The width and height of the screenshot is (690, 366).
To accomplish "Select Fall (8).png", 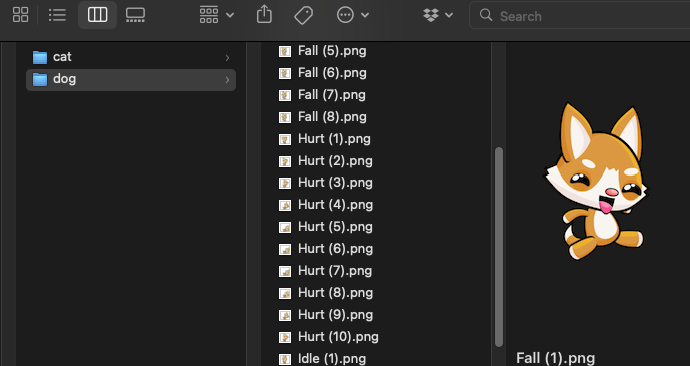I will click(x=332, y=117).
